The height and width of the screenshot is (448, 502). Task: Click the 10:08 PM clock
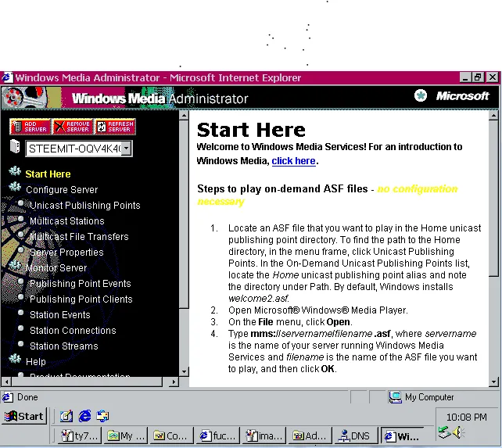click(x=467, y=418)
